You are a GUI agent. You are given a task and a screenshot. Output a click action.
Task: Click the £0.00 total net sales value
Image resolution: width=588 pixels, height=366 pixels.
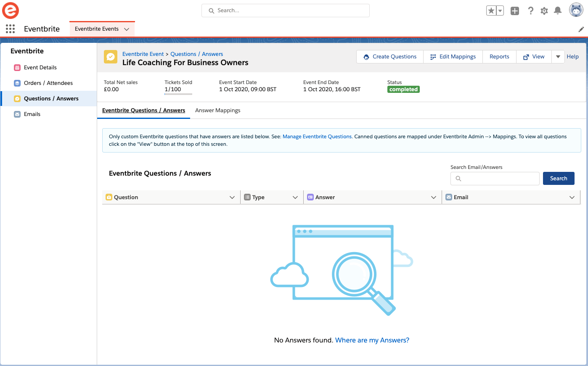(x=111, y=89)
